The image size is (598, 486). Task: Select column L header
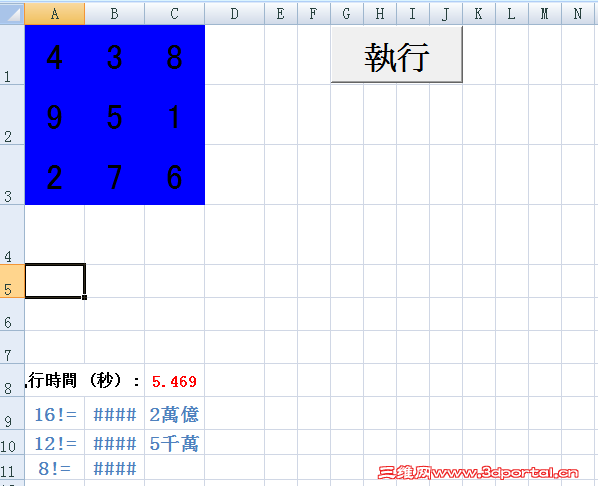[512, 14]
